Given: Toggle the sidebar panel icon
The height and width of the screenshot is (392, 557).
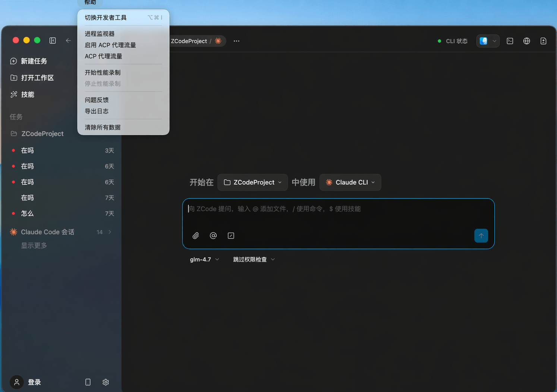Looking at the screenshot, I should (53, 41).
